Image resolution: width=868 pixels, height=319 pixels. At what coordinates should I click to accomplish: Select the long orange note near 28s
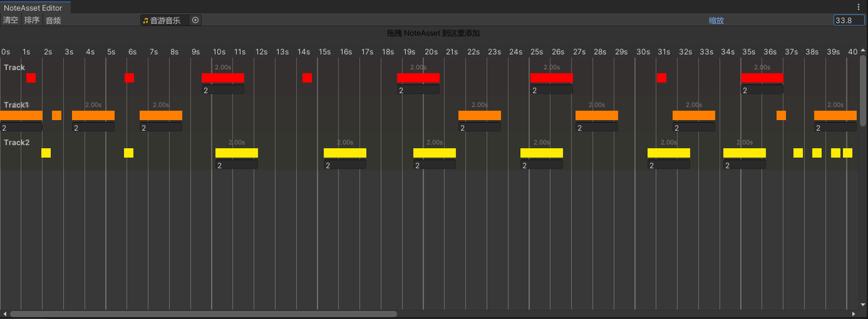tap(597, 115)
